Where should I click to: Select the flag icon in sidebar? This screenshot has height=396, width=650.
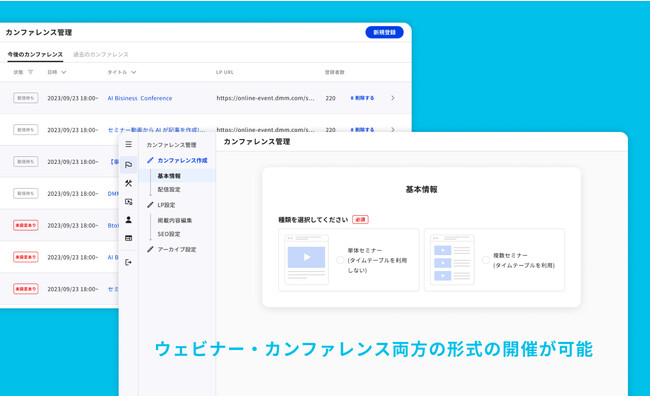(x=129, y=165)
